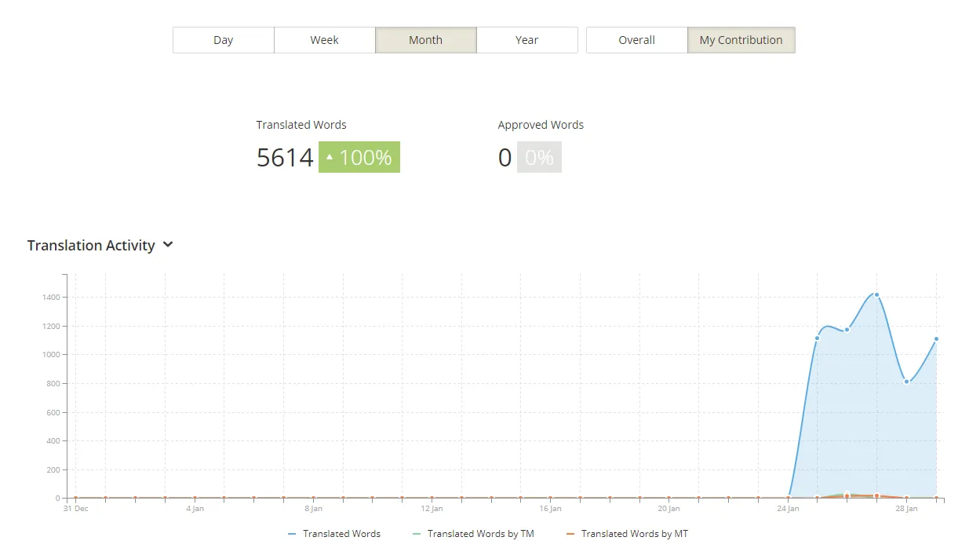Toggle Translated Words by TM legend
Image resolution: width=980 pixels, height=559 pixels.
click(x=480, y=534)
